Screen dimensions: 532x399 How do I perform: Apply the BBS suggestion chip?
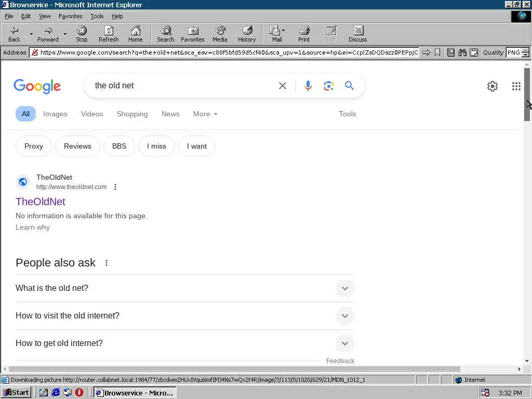click(x=119, y=146)
